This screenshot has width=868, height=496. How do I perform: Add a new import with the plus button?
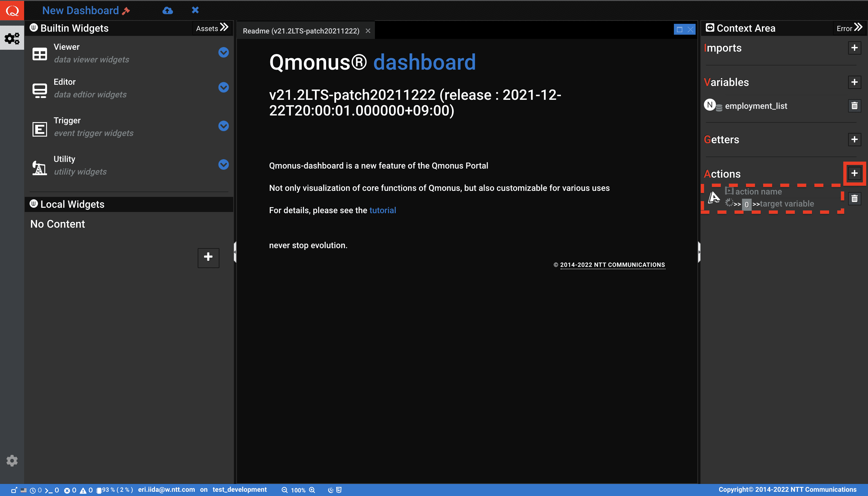[x=854, y=48]
